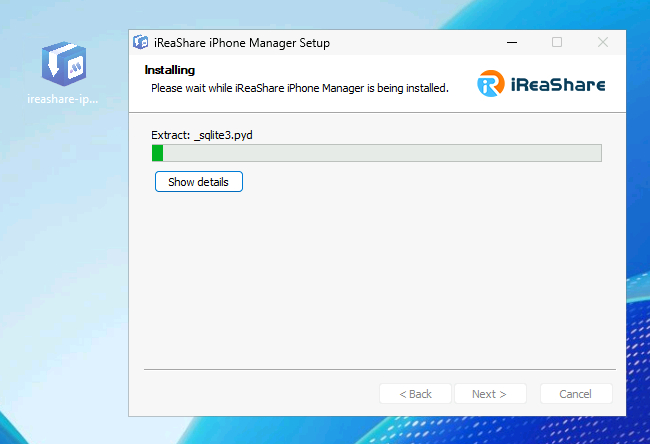Click the green filled progress bar segment
Viewport: 650px width, 444px height.
pos(157,153)
